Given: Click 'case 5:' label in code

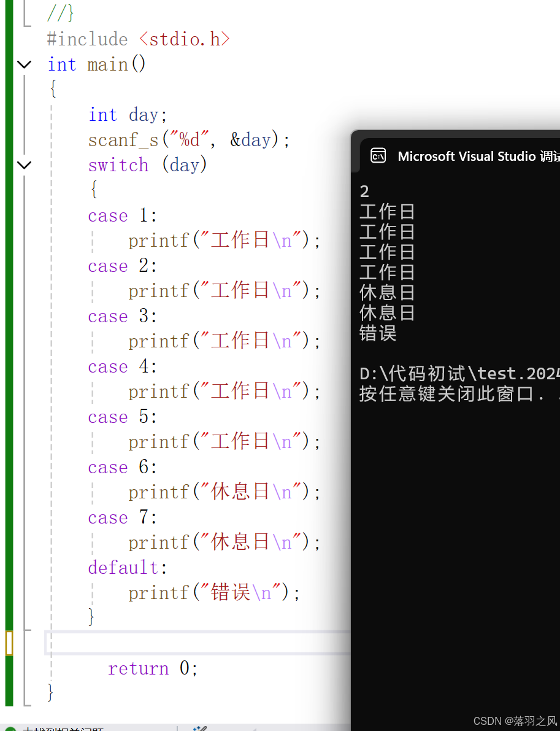Looking at the screenshot, I should [123, 417].
